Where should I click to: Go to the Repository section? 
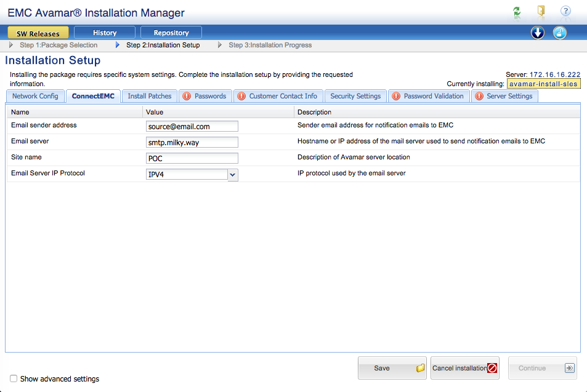[x=171, y=33]
